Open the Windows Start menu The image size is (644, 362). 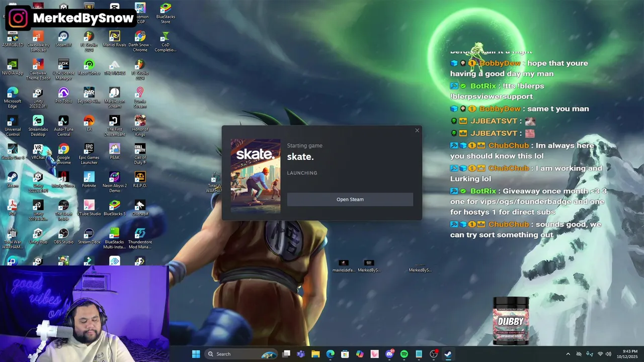pyautogui.click(x=196, y=354)
